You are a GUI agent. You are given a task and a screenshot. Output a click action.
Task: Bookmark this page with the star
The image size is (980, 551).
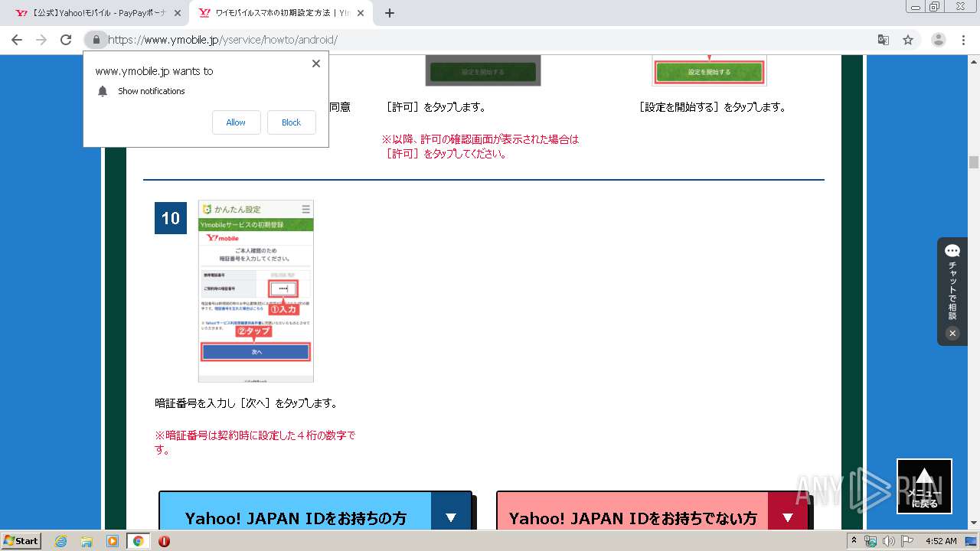908,40
